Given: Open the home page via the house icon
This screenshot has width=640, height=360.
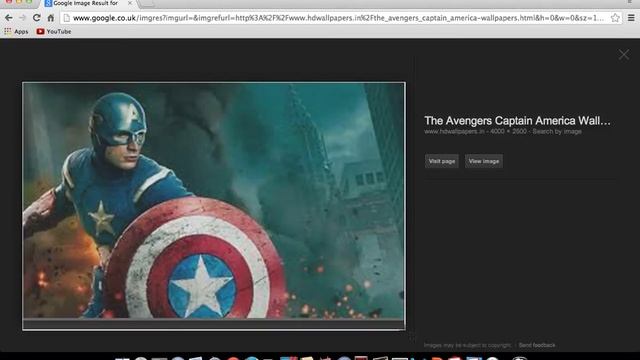Looking at the screenshot, I should pos(51,18).
